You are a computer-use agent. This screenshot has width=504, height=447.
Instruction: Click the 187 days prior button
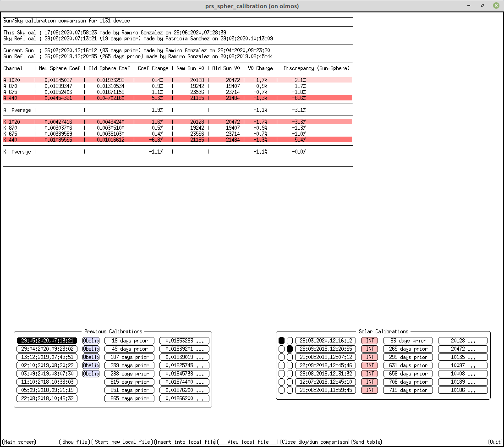pyautogui.click(x=130, y=357)
